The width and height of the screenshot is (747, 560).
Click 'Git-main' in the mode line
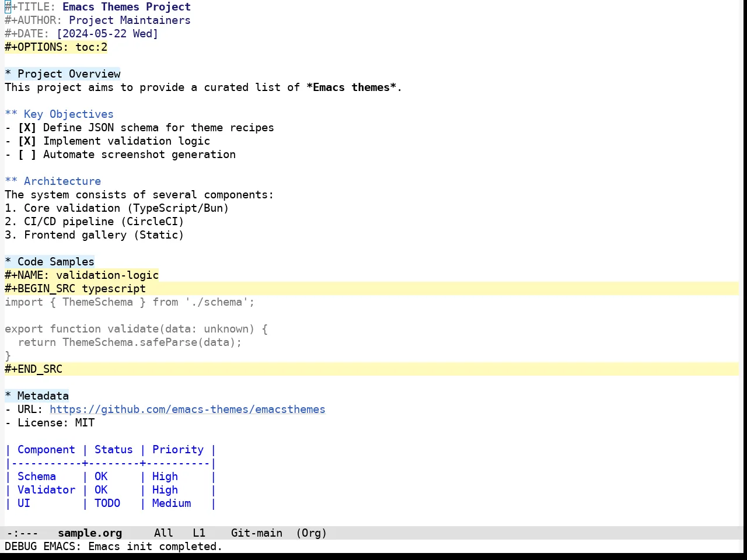click(257, 533)
